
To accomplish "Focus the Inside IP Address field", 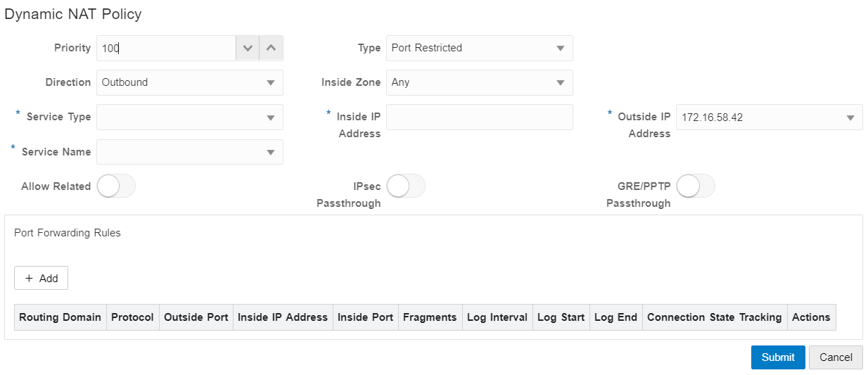I will (480, 117).
